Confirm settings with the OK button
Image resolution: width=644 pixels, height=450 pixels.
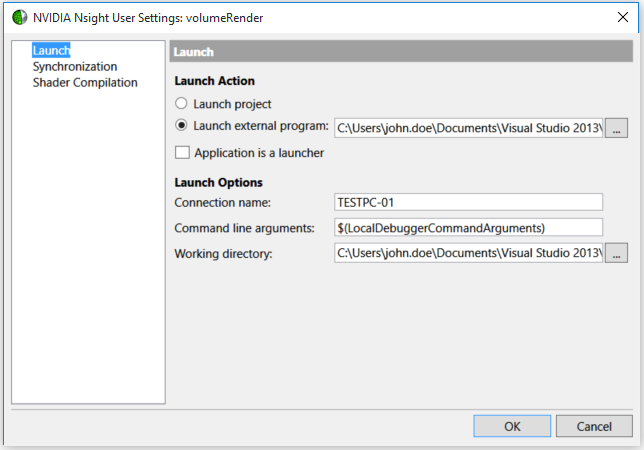pyautogui.click(x=512, y=426)
